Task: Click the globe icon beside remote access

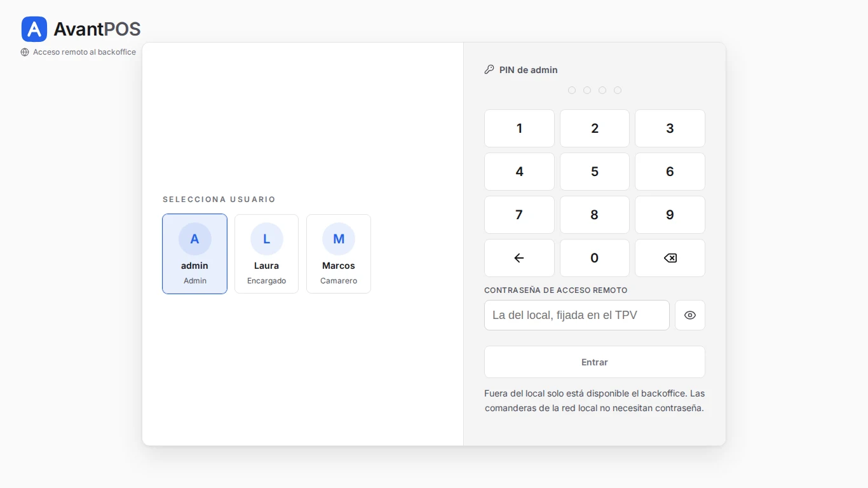Action: click(25, 52)
